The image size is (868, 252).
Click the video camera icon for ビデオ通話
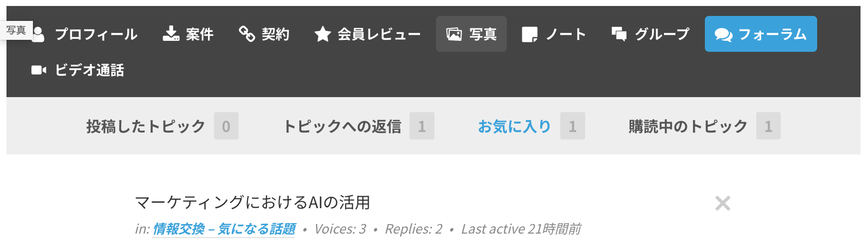pyautogui.click(x=39, y=70)
